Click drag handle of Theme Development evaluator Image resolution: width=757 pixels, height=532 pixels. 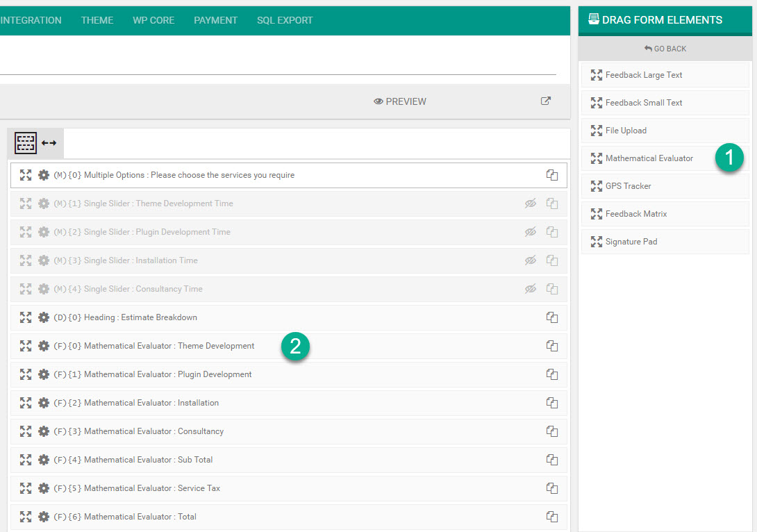click(26, 346)
